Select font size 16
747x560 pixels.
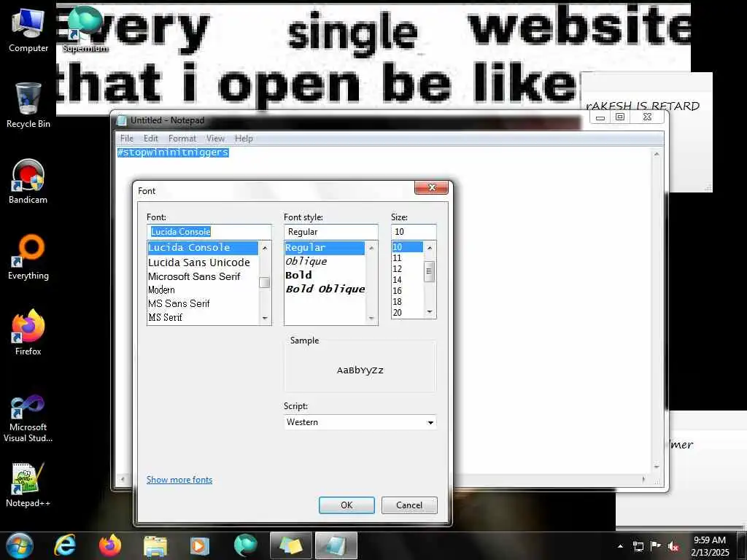407,291
